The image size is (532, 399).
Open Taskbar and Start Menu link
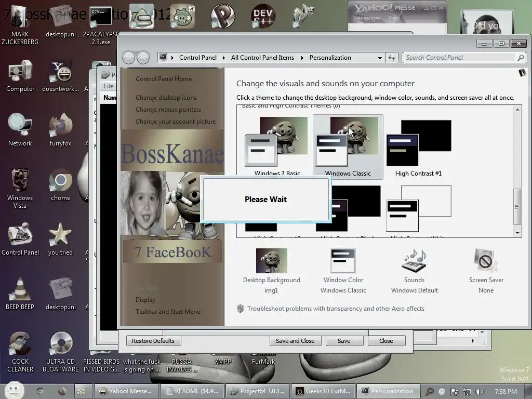pyautogui.click(x=168, y=312)
